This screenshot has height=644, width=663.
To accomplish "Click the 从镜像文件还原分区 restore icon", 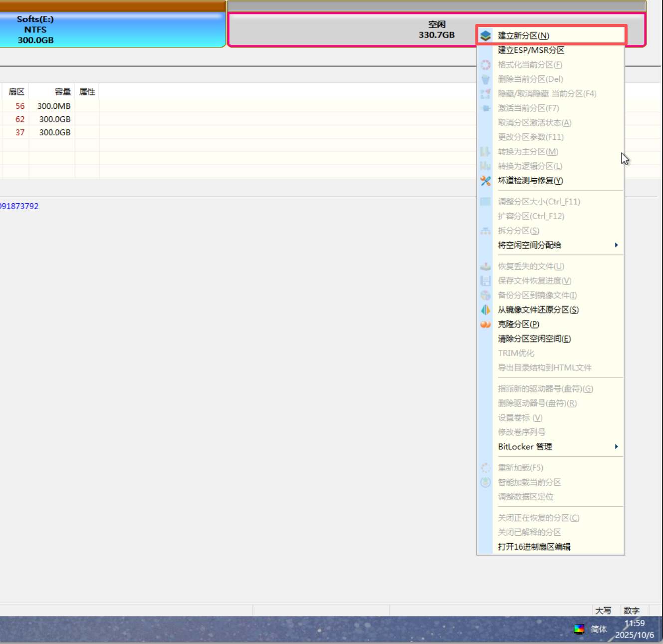I will pyautogui.click(x=485, y=310).
